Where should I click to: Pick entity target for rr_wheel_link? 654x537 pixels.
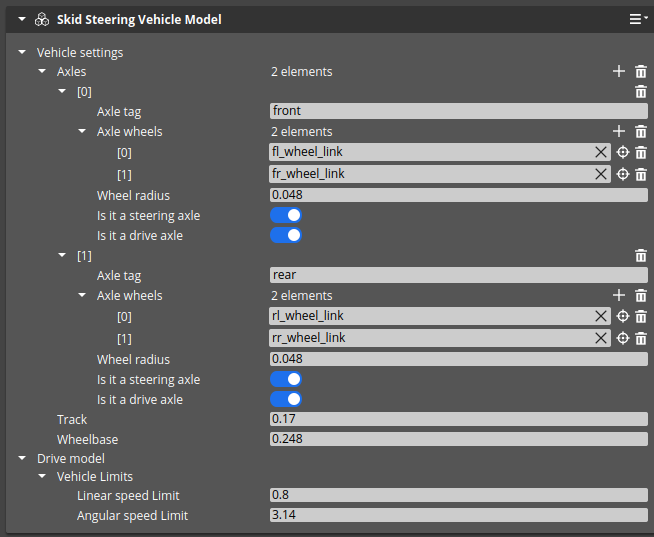(622, 338)
